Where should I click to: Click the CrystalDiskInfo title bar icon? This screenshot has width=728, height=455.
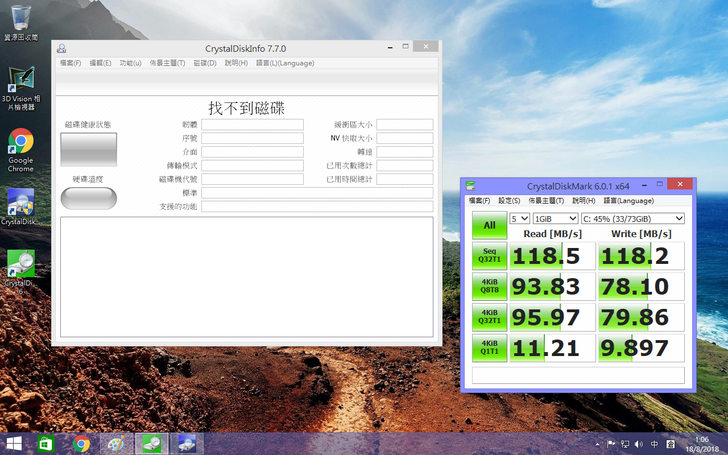click(x=62, y=48)
